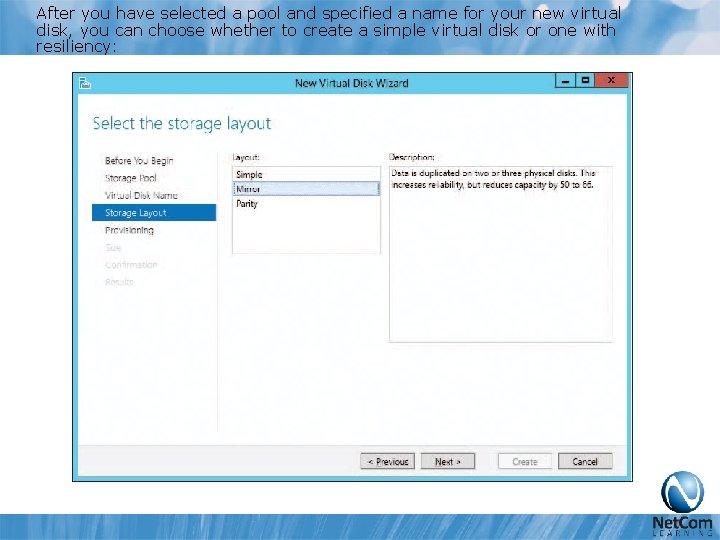Select the Parity storage layout
This screenshot has height=540, width=720.
coord(306,203)
